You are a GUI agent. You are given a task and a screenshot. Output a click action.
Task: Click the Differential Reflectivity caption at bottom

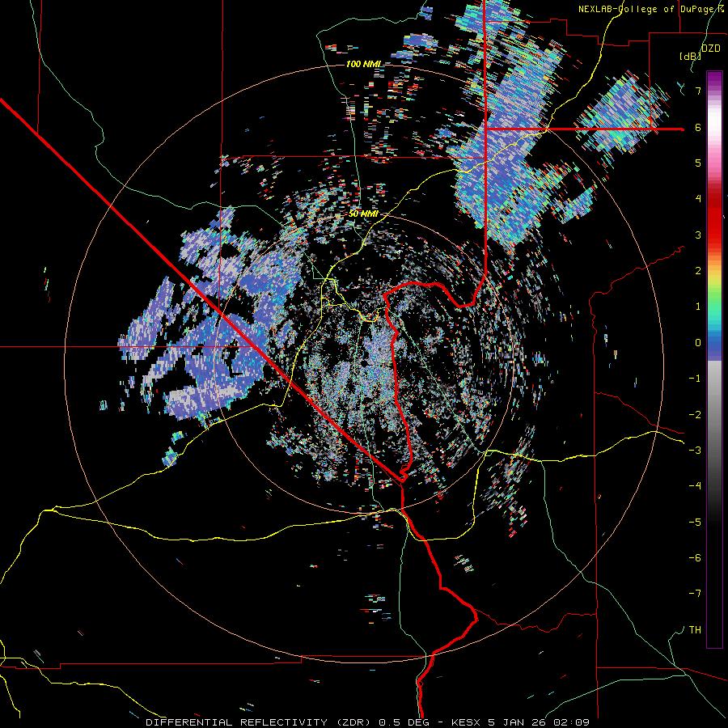click(x=367, y=722)
